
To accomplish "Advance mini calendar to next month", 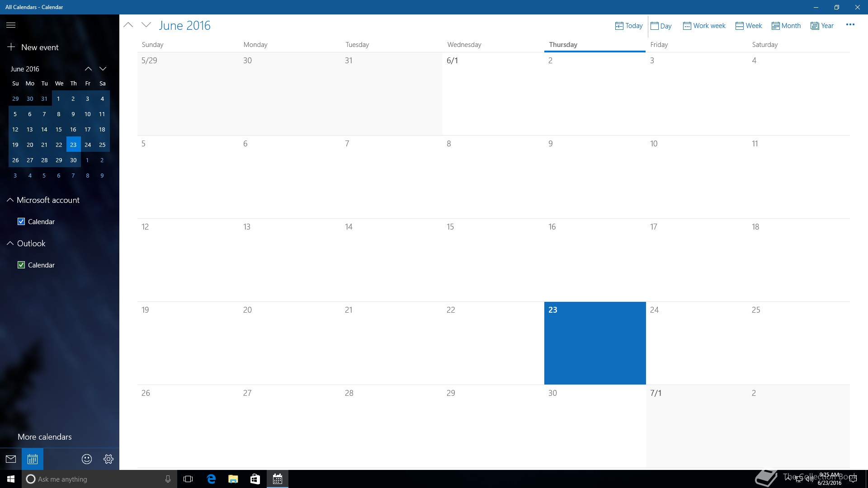I will point(103,69).
